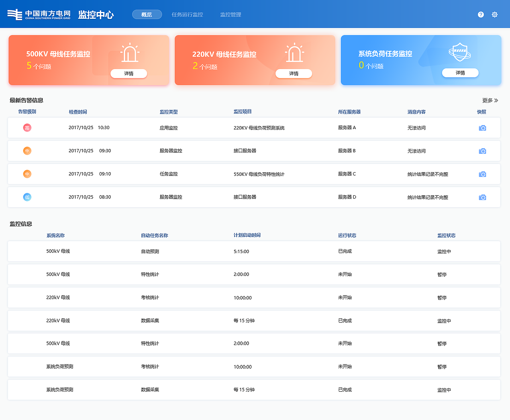
Task: Switch to the 概览 tab
Action: (147, 14)
